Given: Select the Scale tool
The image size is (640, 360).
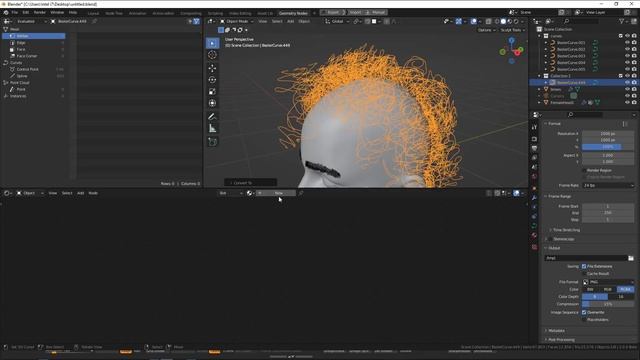Looking at the screenshot, I should pyautogui.click(x=212, y=91).
